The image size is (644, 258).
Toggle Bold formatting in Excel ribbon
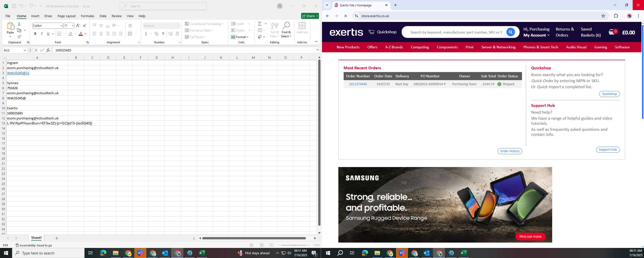tap(35, 34)
